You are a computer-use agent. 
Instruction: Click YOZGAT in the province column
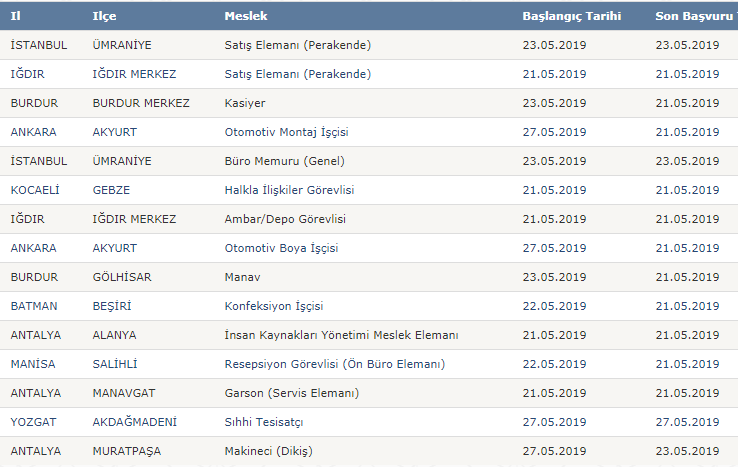click(x=33, y=422)
